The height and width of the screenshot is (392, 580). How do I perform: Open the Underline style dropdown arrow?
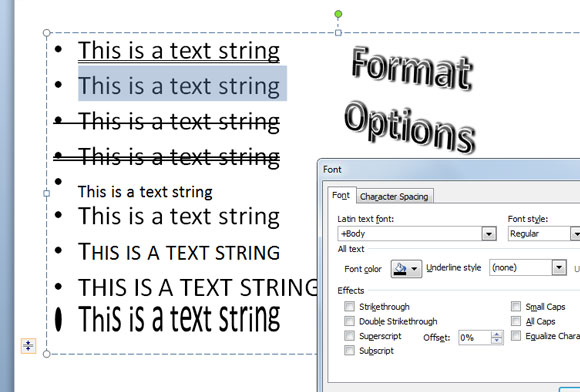coord(559,267)
